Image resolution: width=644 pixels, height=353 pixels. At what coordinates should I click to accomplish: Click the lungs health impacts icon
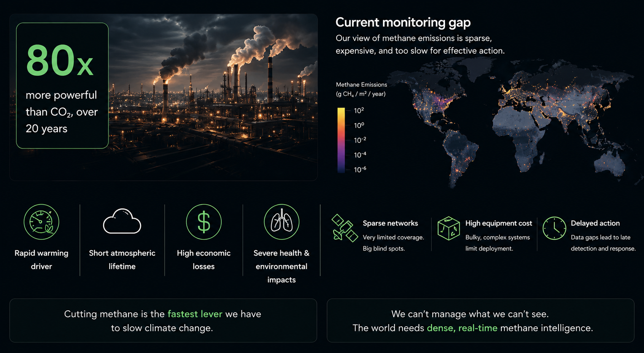click(x=281, y=222)
